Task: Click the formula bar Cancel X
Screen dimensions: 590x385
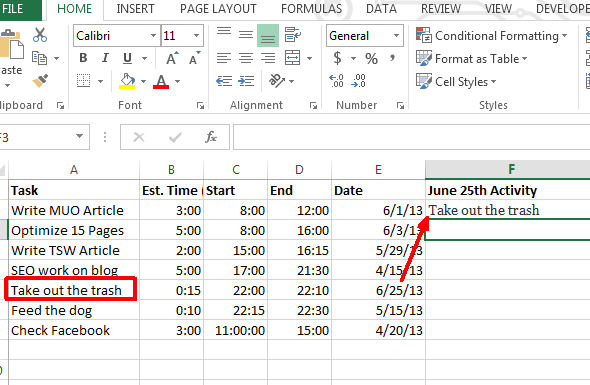Action: 139,137
